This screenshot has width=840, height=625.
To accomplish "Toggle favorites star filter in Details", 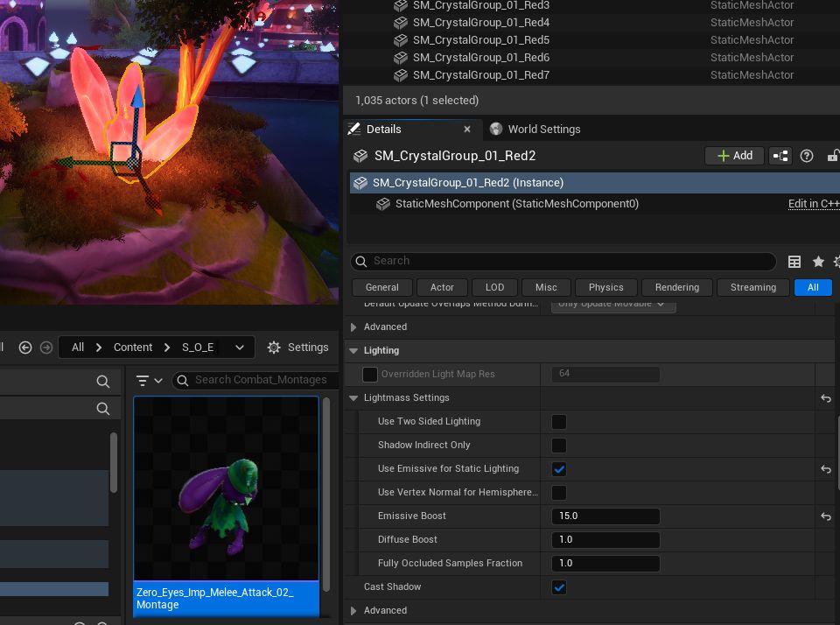I will pyautogui.click(x=818, y=262).
